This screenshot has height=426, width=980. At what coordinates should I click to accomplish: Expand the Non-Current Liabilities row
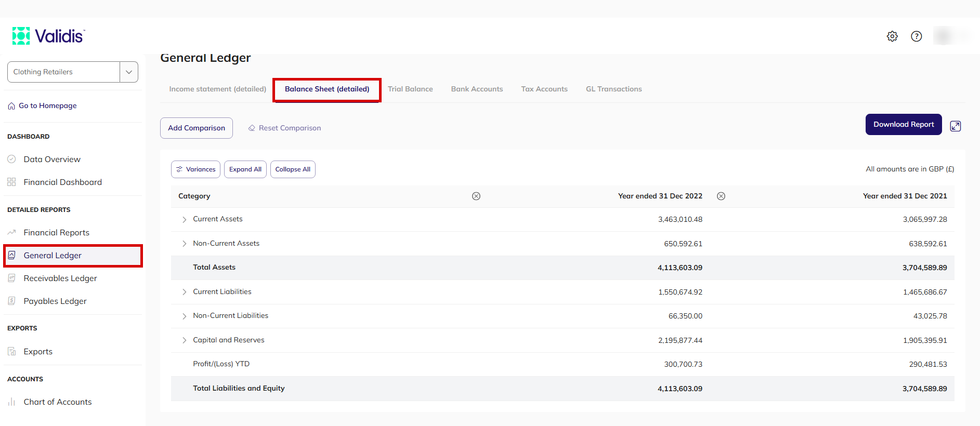click(185, 316)
